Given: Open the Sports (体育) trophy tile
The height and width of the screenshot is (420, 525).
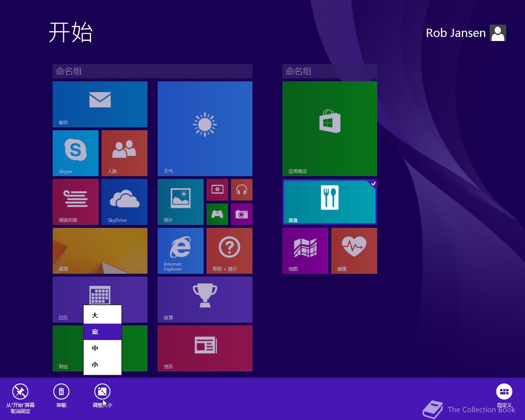Looking at the screenshot, I should pos(205,299).
